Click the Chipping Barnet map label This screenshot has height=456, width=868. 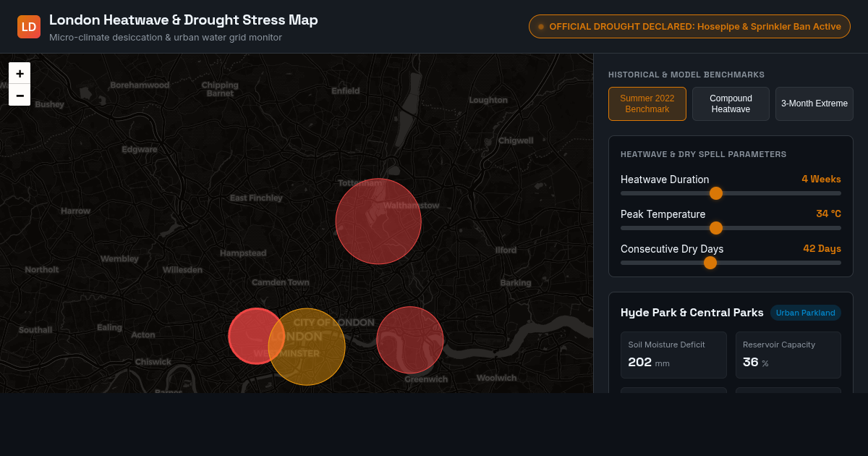pos(220,89)
